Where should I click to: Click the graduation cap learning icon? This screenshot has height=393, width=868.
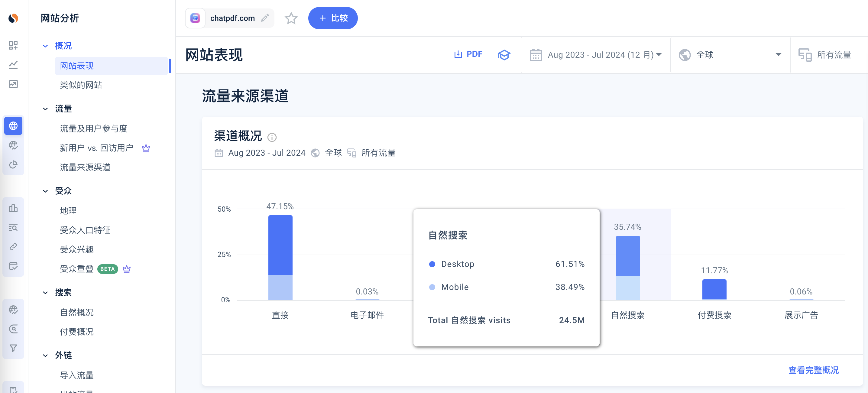[504, 55]
